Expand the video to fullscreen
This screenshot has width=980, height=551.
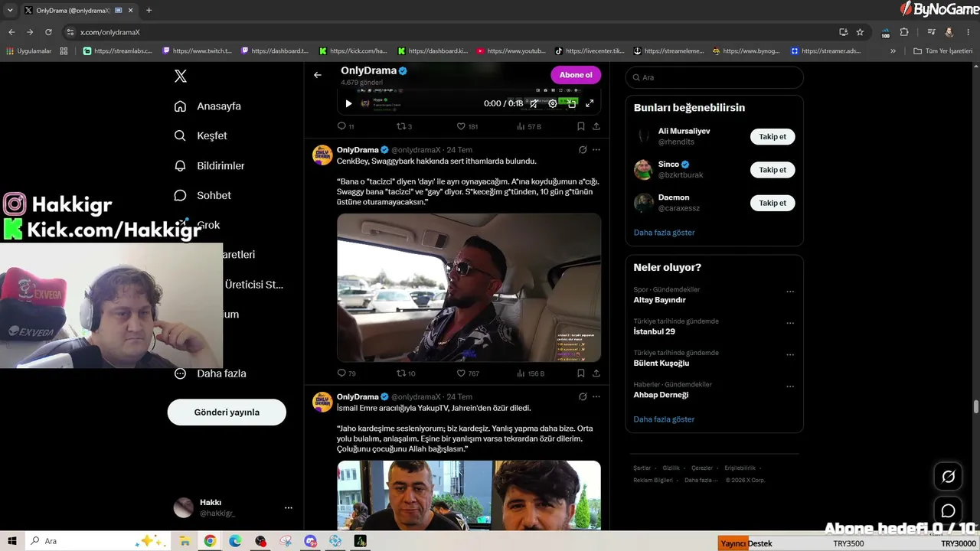(x=590, y=103)
